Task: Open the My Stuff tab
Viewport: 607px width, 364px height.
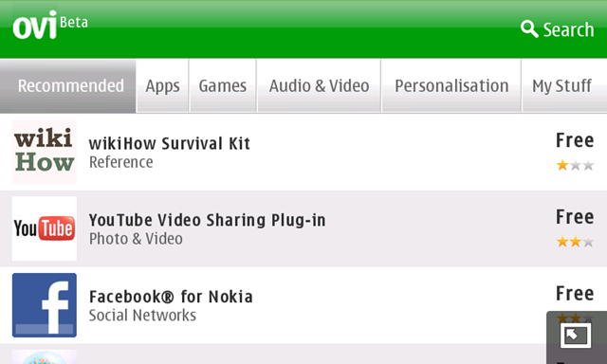Action: pyautogui.click(x=564, y=86)
